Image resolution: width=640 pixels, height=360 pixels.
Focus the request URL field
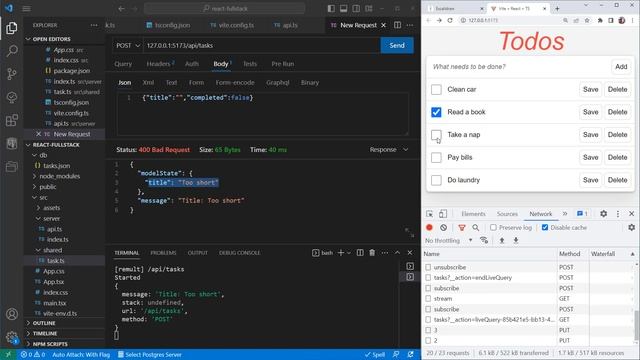(x=261, y=45)
